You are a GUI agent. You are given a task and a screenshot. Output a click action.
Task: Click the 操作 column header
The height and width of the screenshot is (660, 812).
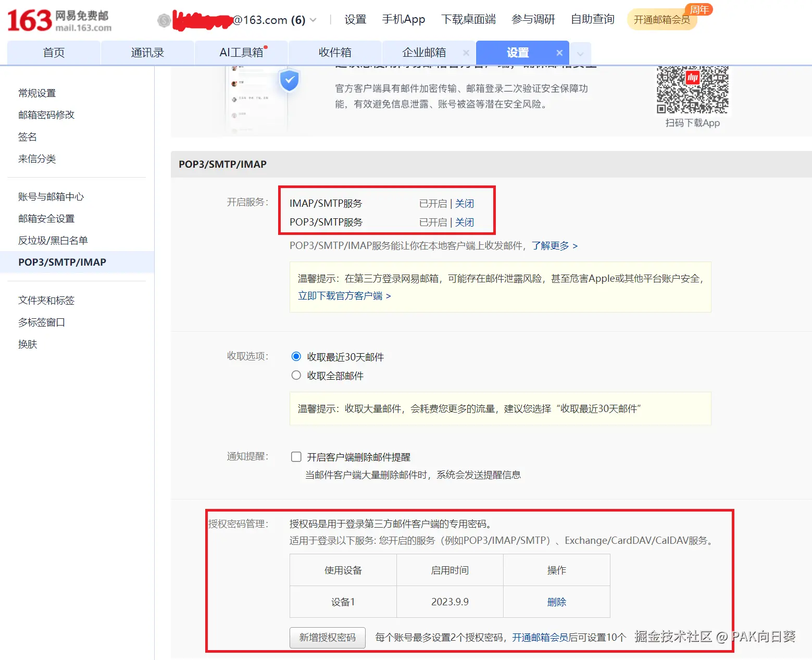tap(557, 570)
